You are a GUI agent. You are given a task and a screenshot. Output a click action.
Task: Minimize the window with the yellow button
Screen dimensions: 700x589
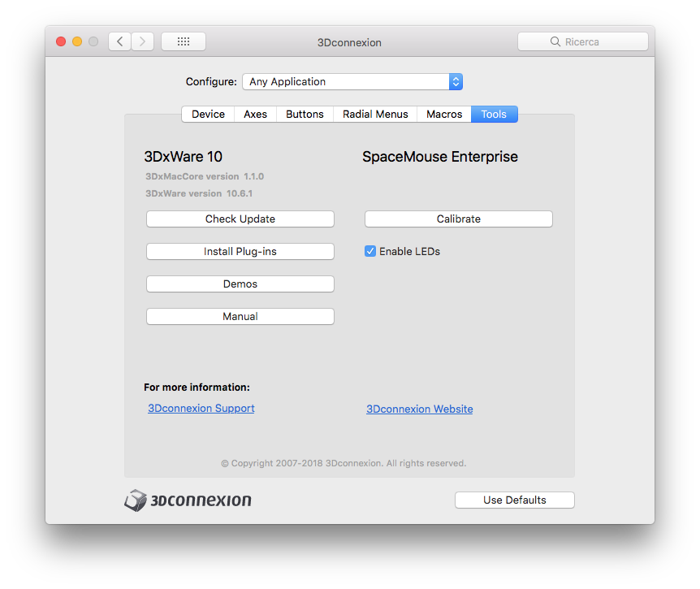point(77,41)
